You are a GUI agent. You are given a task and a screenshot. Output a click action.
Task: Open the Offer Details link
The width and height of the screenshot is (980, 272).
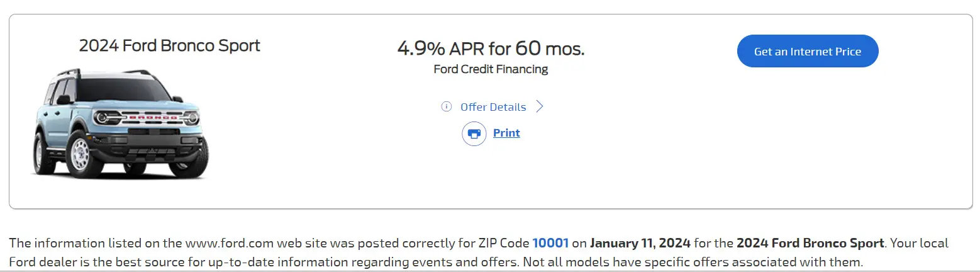[x=493, y=107]
